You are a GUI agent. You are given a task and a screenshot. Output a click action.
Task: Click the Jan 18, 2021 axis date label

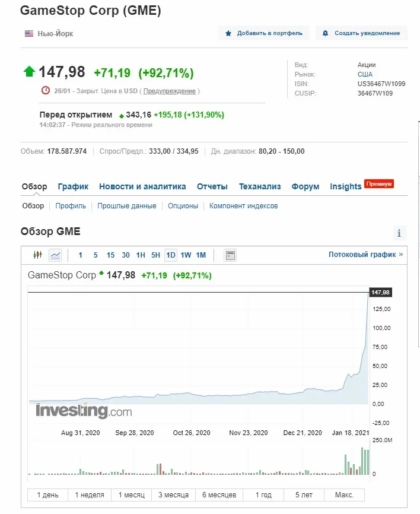pyautogui.click(x=350, y=433)
